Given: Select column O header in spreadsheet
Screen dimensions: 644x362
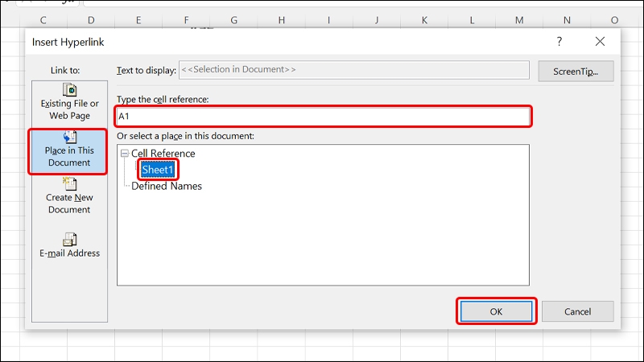Looking at the screenshot, I should [x=614, y=20].
